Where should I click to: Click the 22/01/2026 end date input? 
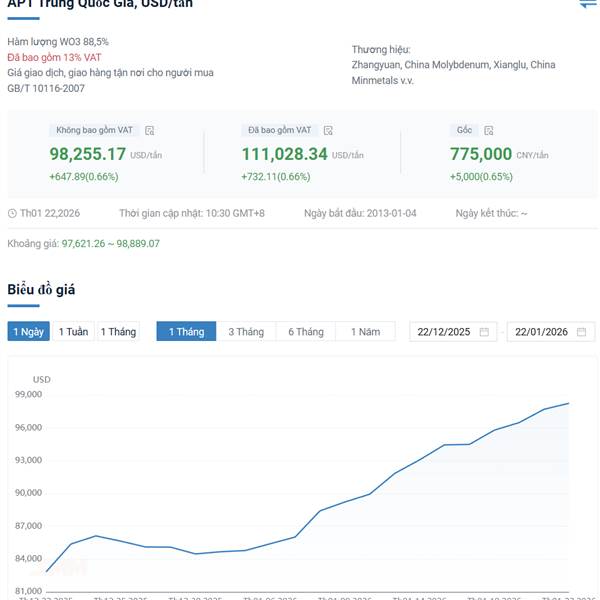click(x=540, y=332)
